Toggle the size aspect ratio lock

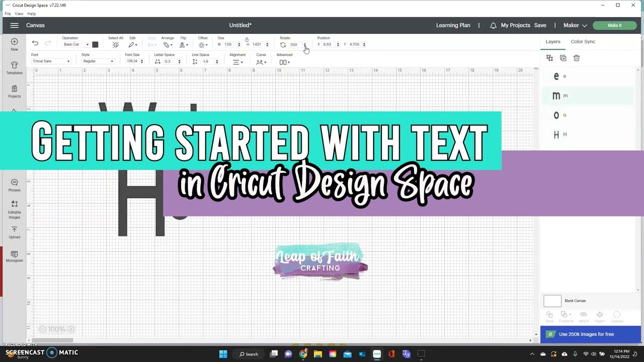[247, 39]
